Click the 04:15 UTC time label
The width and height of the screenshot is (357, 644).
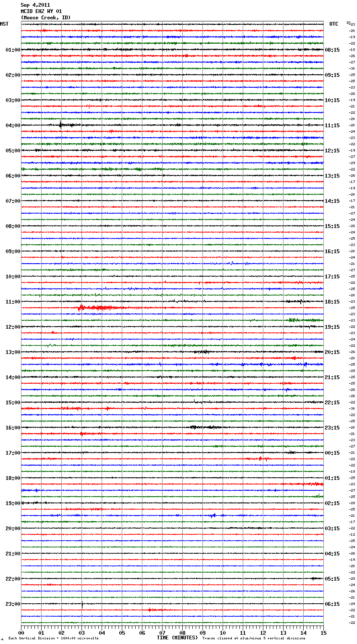(332, 554)
